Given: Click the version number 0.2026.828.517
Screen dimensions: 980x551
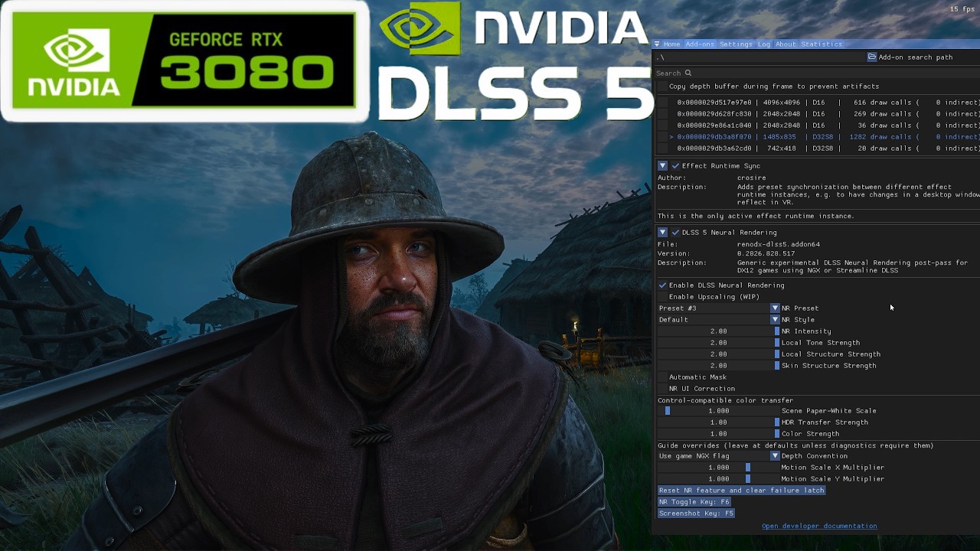Looking at the screenshot, I should click(766, 254).
